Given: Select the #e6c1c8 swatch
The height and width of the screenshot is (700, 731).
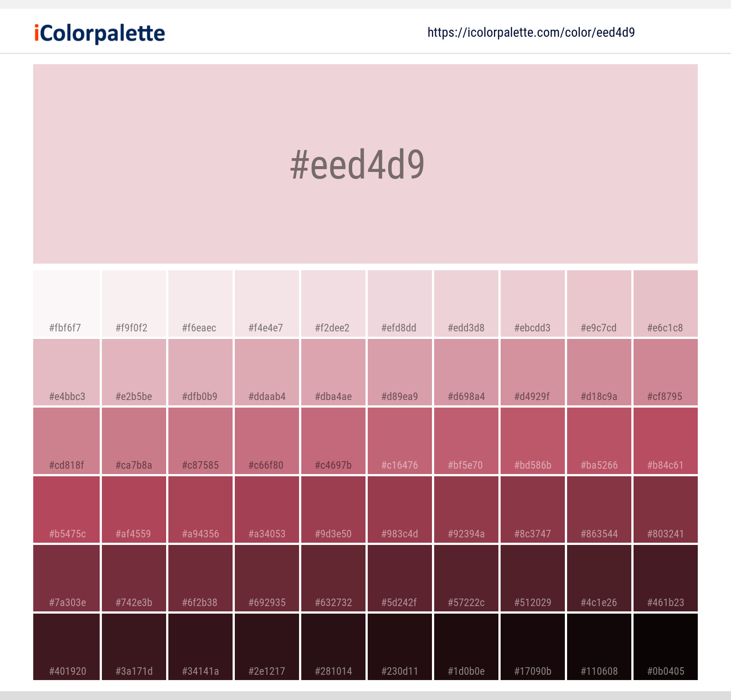Looking at the screenshot, I should tap(665, 303).
